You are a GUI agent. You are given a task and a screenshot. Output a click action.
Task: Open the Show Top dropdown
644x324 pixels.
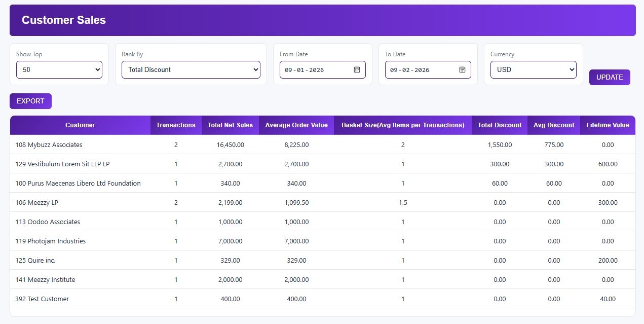[59, 69]
